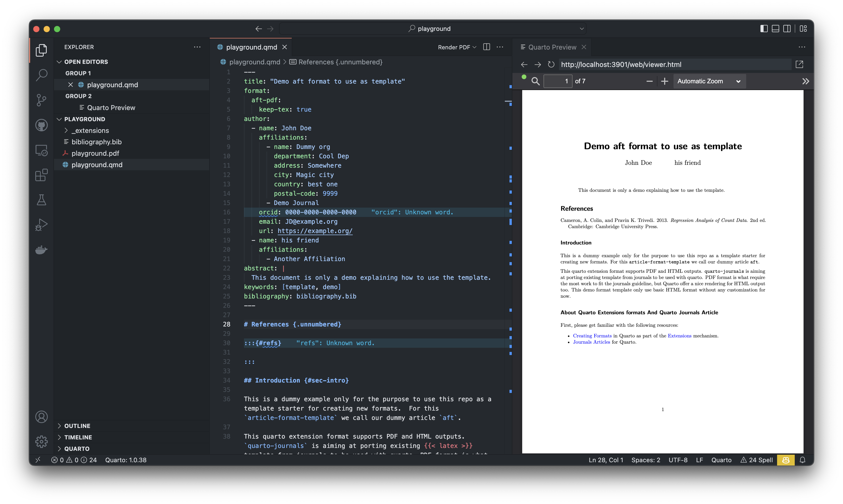Screen dimensions: 843x504
Task: Click https://example.org/ link in editor
Action: 315,231
